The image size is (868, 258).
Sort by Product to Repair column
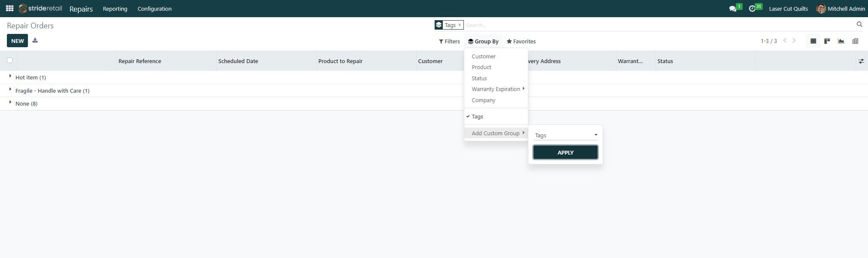pyautogui.click(x=366, y=61)
